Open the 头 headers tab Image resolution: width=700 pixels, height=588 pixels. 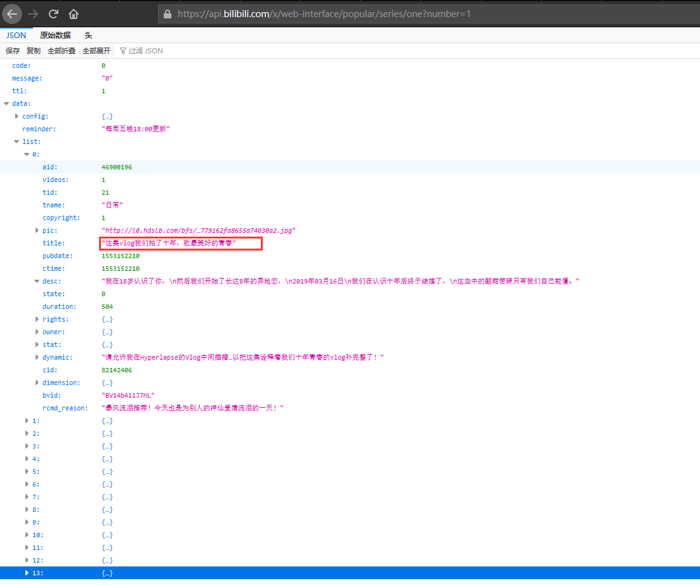pos(88,36)
